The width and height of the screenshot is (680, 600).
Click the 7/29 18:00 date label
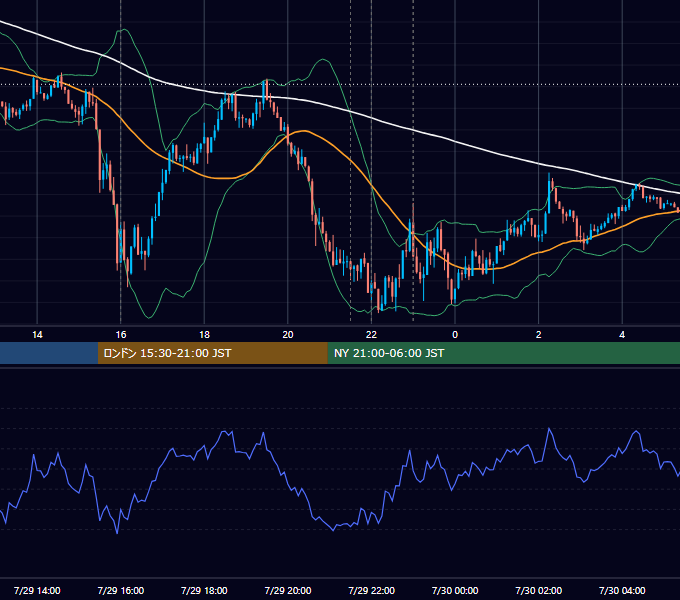click(204, 590)
